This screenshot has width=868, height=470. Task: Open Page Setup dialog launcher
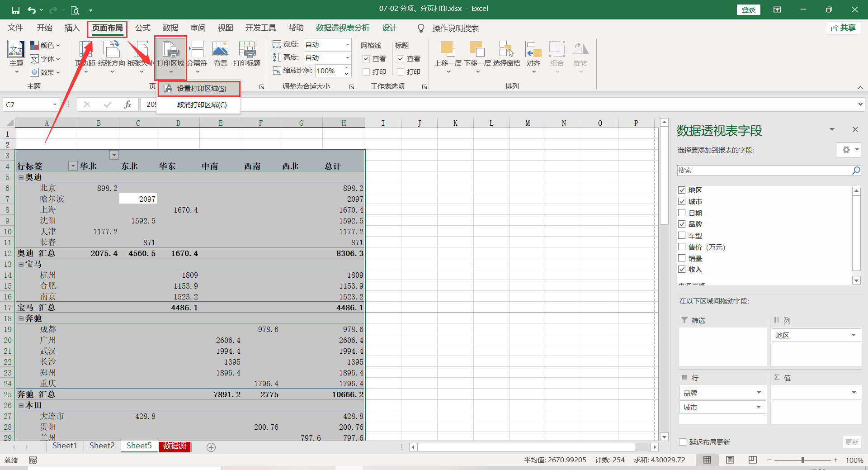point(262,87)
